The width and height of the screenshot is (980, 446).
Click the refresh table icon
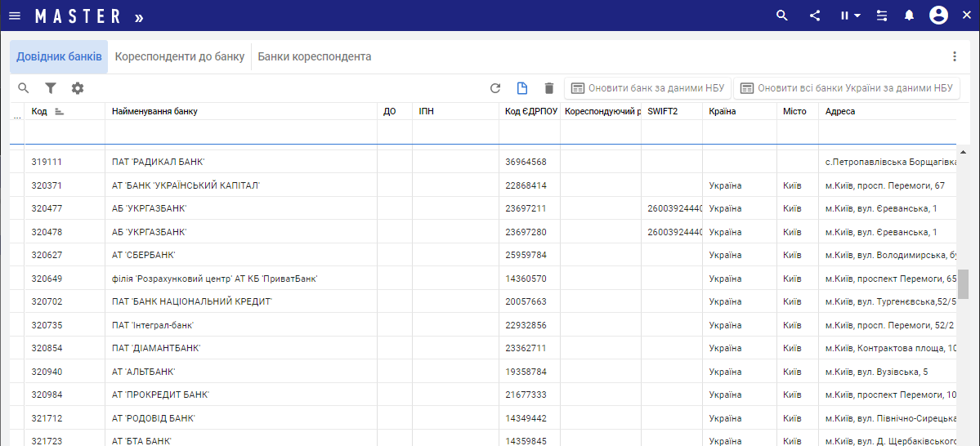point(494,88)
